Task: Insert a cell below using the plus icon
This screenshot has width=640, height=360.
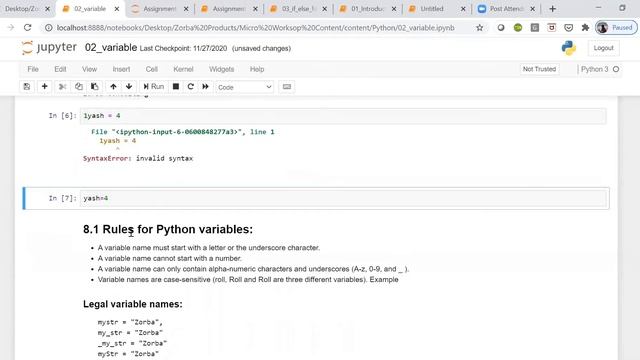Action: [x=44, y=87]
